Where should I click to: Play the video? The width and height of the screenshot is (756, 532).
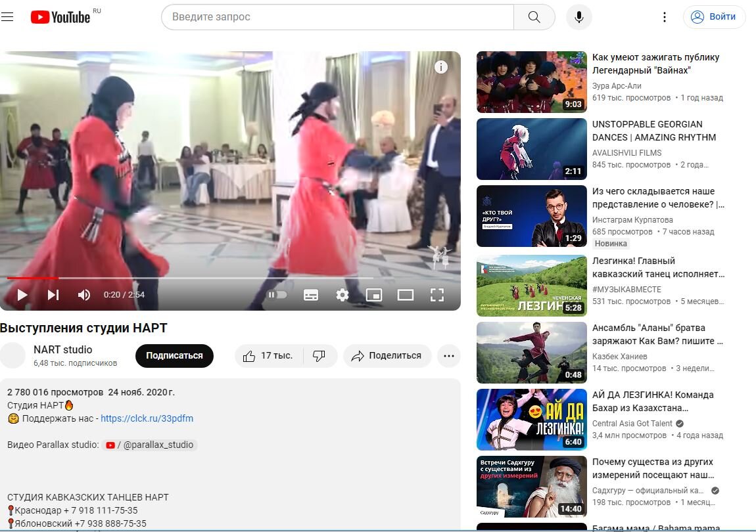[22, 294]
